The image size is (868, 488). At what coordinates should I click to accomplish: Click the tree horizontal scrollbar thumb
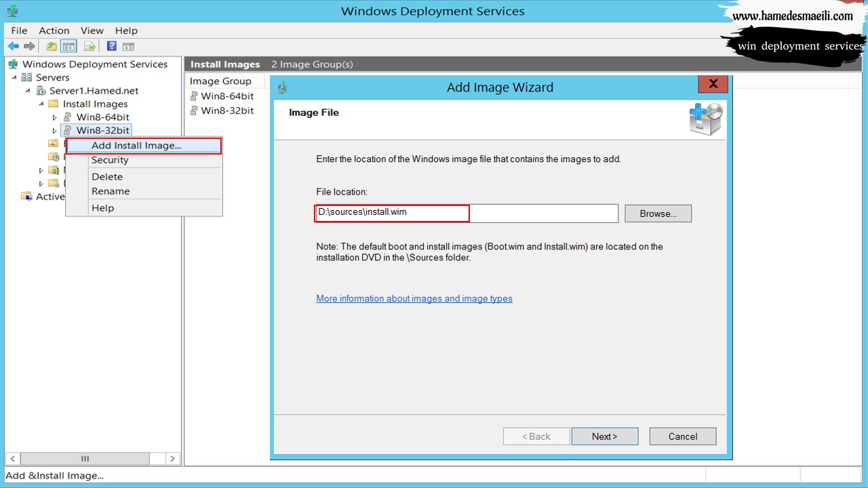(85, 459)
